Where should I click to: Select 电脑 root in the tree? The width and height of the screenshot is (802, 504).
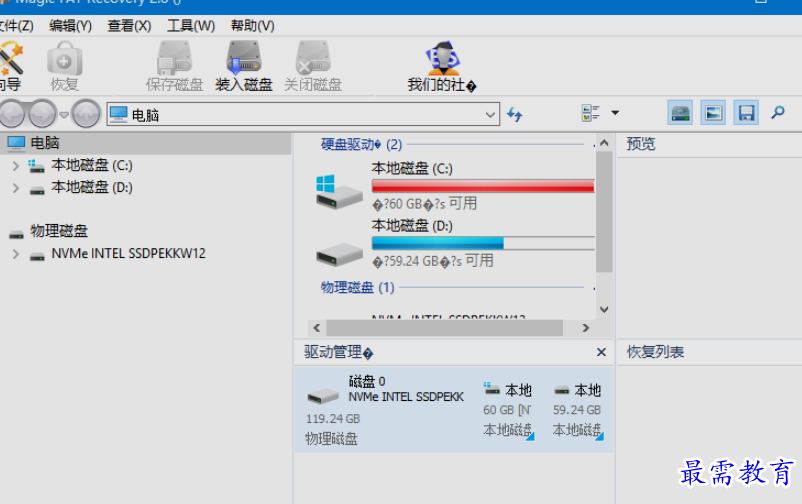coord(145,143)
